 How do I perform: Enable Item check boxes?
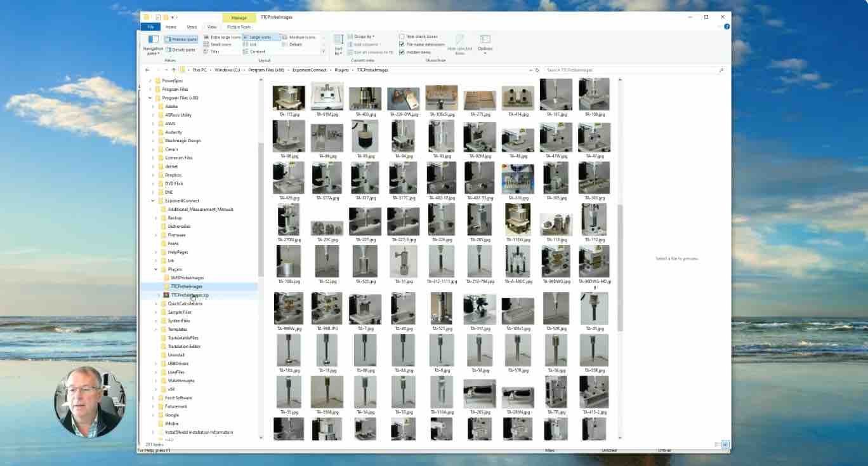tap(420, 36)
